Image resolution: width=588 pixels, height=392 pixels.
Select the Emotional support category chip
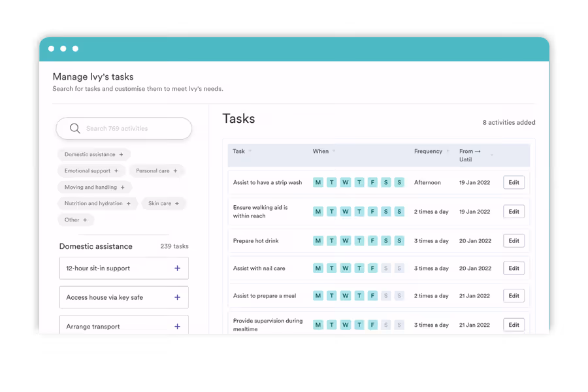coord(91,171)
